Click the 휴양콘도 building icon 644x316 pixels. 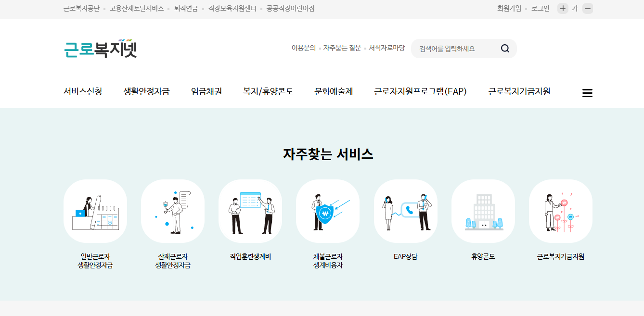pyautogui.click(x=483, y=211)
